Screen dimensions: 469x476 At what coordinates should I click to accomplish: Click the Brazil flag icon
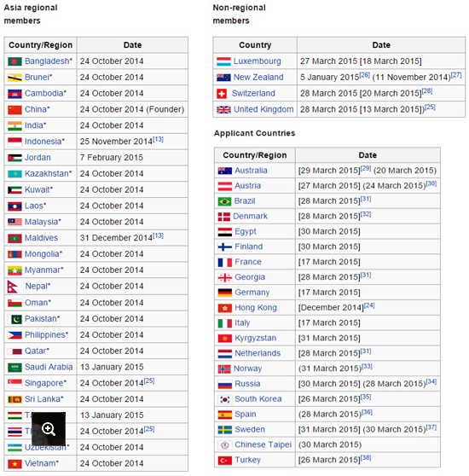pyautogui.click(x=224, y=201)
